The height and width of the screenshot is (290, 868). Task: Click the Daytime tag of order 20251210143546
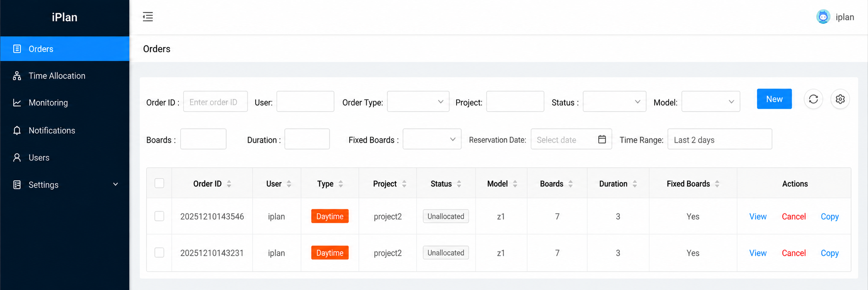click(x=330, y=216)
